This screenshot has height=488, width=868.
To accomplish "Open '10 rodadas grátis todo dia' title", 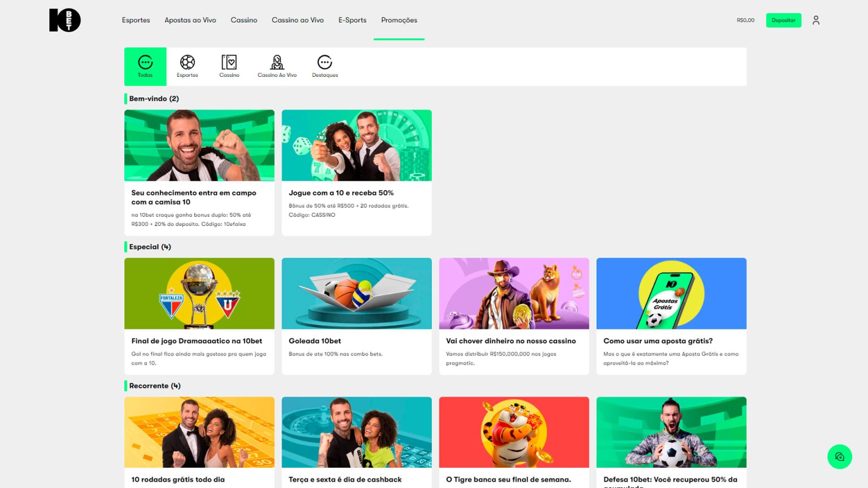I will tap(178, 480).
